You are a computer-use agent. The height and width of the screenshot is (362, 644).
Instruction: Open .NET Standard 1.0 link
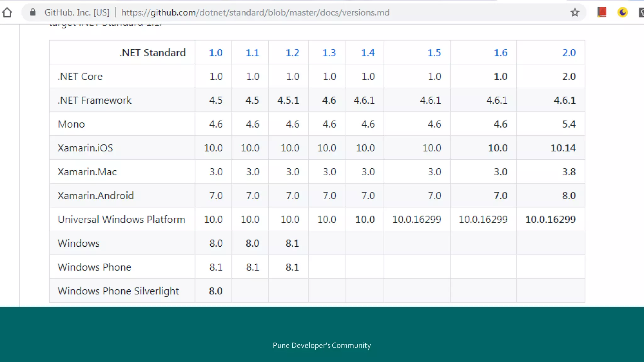216,52
